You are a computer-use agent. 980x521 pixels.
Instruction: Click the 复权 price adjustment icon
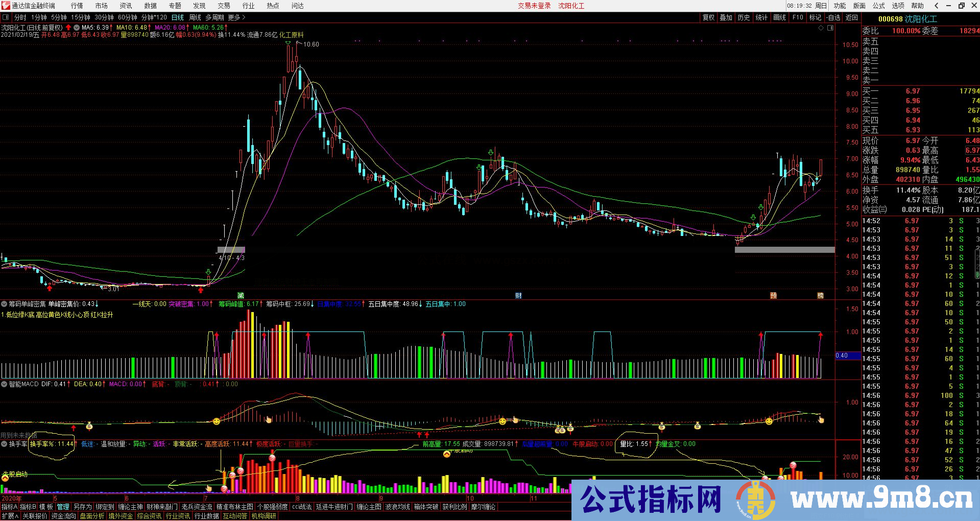(708, 17)
